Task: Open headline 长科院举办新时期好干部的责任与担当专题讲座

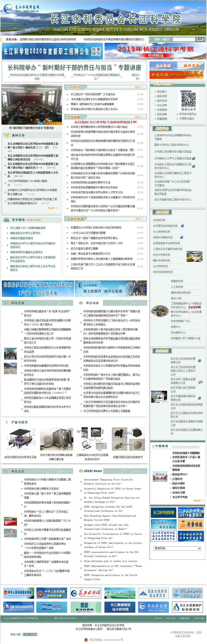Action: tap(74, 68)
